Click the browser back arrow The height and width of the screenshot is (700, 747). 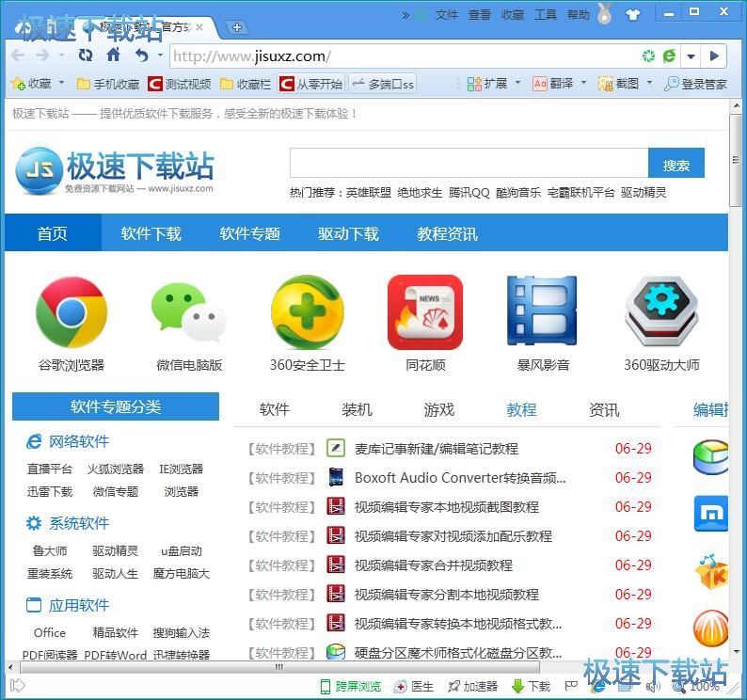[x=18, y=56]
